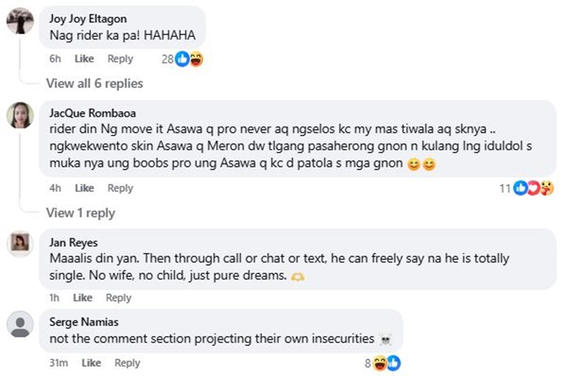The image size is (588, 376).
Task: Like JacQue Rombaoa's comment
Action: point(84,188)
